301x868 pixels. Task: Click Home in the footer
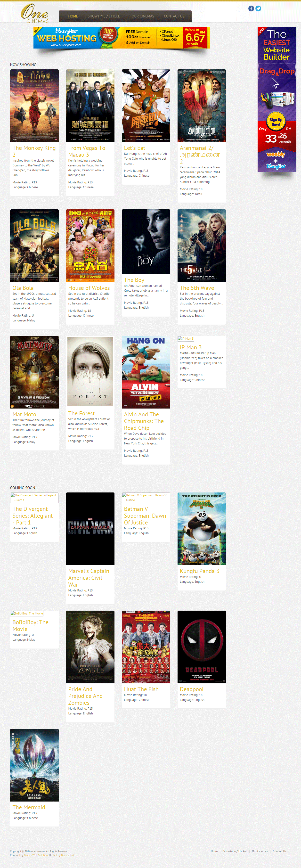click(214, 851)
